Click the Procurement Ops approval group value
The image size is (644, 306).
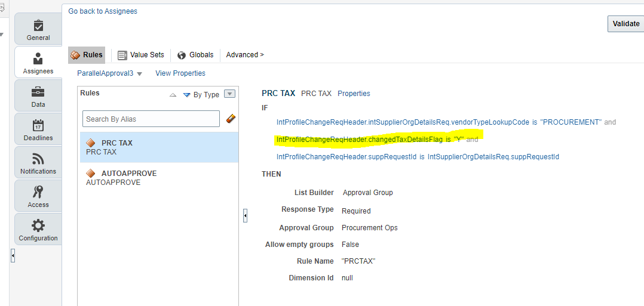(x=370, y=228)
